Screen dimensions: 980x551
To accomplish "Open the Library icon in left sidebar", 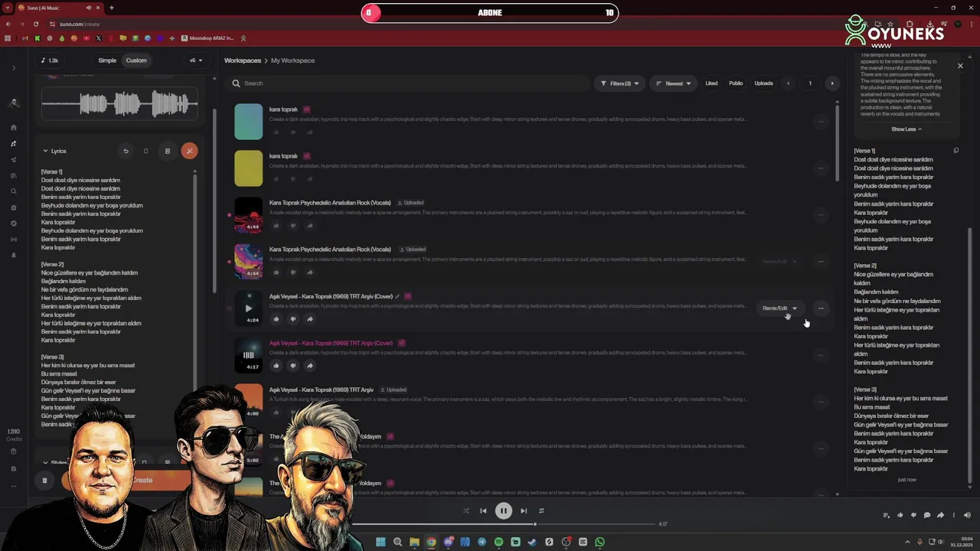I will (13, 176).
